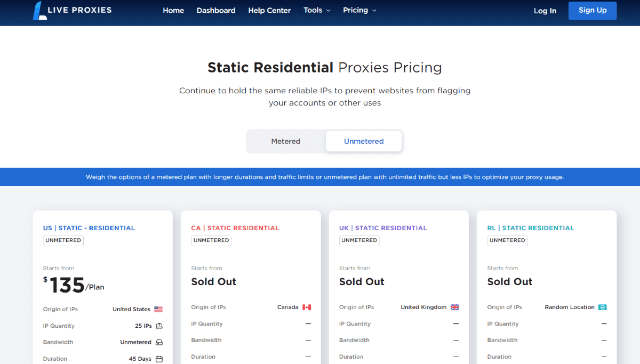Screen dimensions: 640x364
Task: Click the Canada flag icon
Action: [307, 308]
